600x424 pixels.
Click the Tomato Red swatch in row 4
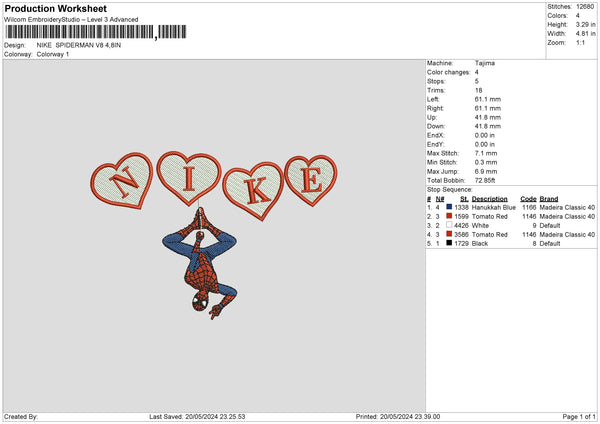(x=449, y=234)
